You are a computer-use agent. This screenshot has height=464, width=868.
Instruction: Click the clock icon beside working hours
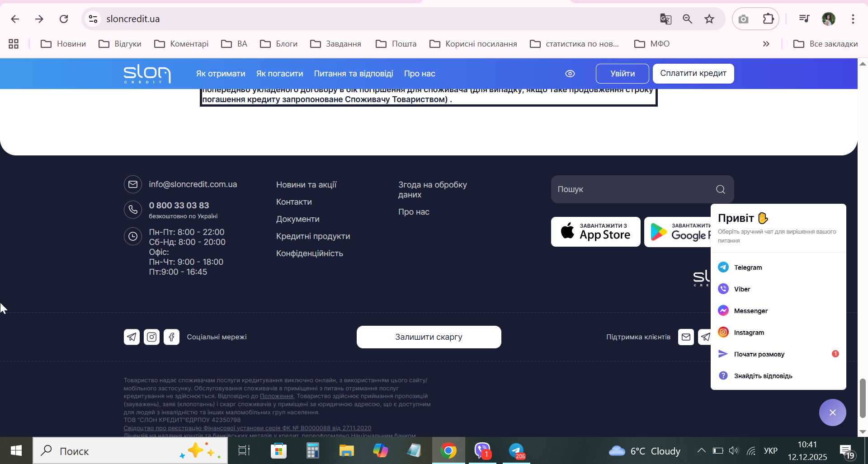[x=133, y=236]
